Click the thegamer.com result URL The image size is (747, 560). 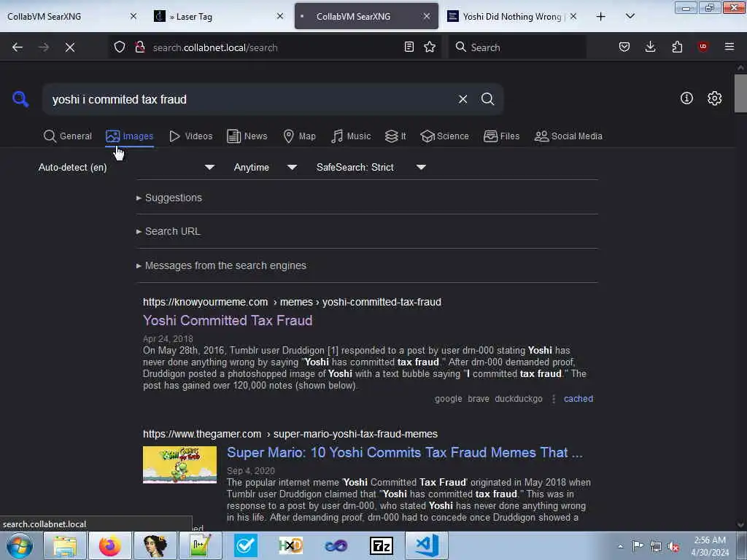pyautogui.click(x=290, y=435)
